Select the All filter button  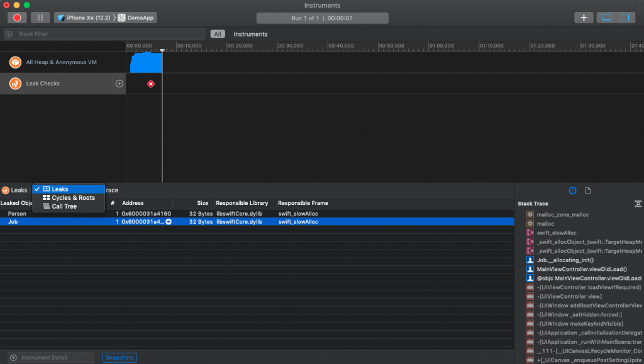pyautogui.click(x=218, y=34)
